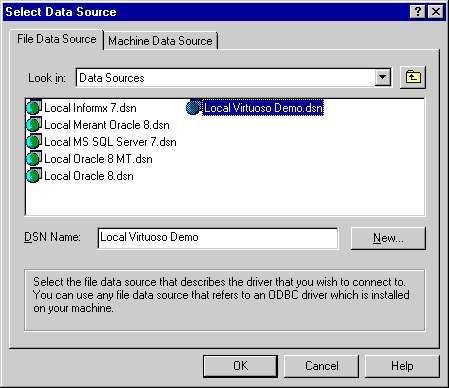
Task: Click the question mark help icon in title bar
Action: [x=418, y=12]
